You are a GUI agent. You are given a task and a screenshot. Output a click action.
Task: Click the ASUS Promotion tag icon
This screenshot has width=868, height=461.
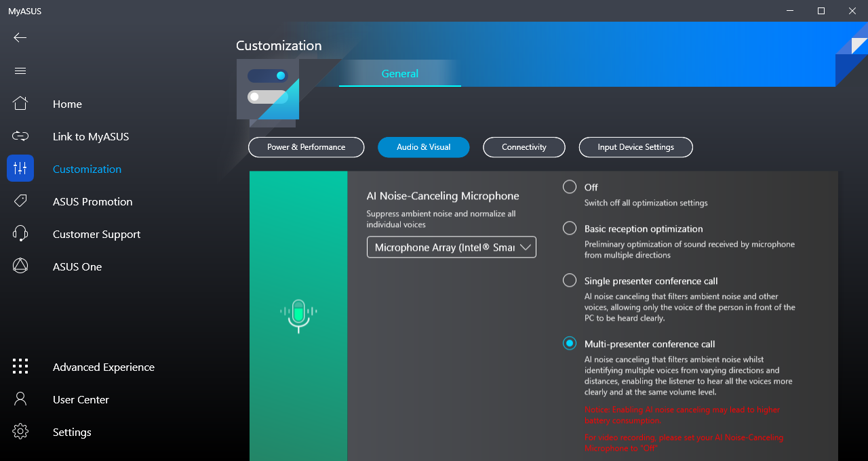pos(20,201)
